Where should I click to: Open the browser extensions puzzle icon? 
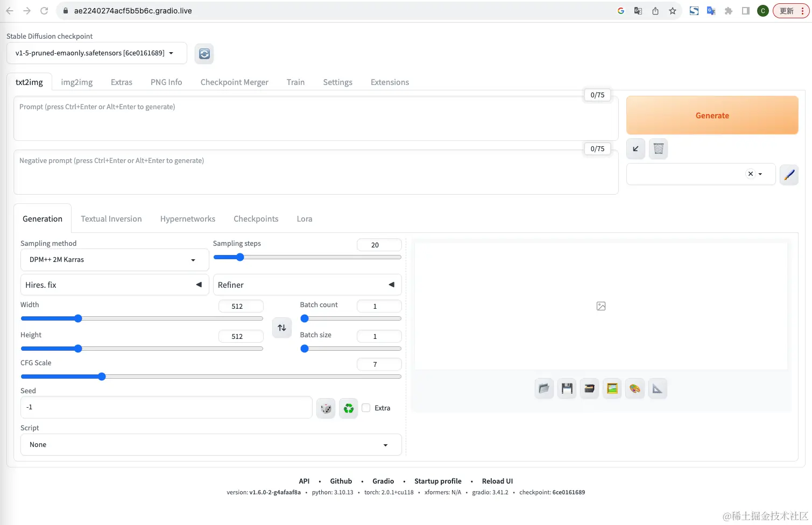point(729,11)
